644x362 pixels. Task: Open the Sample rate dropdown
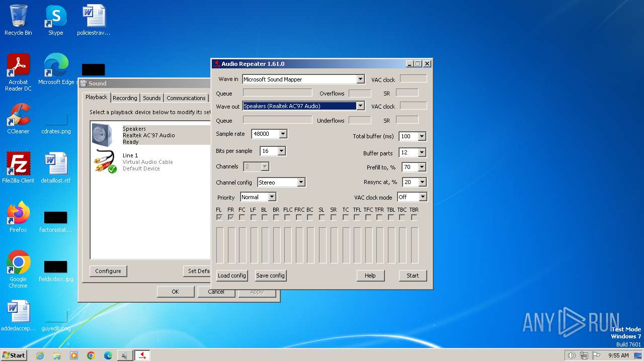point(283,134)
